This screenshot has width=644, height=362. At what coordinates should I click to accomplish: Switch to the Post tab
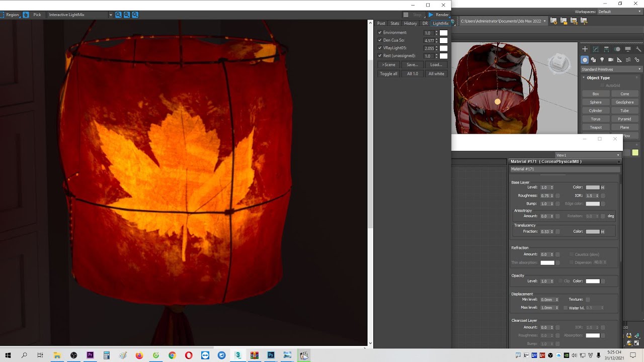point(381,24)
